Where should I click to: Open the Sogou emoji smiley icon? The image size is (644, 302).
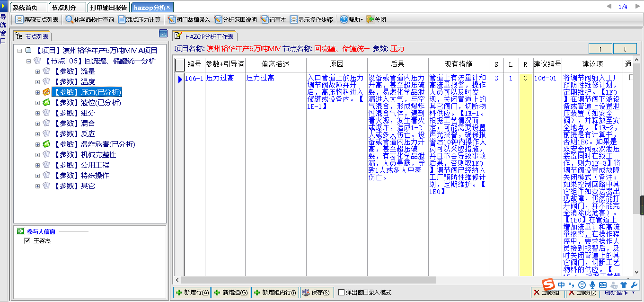[582, 285]
